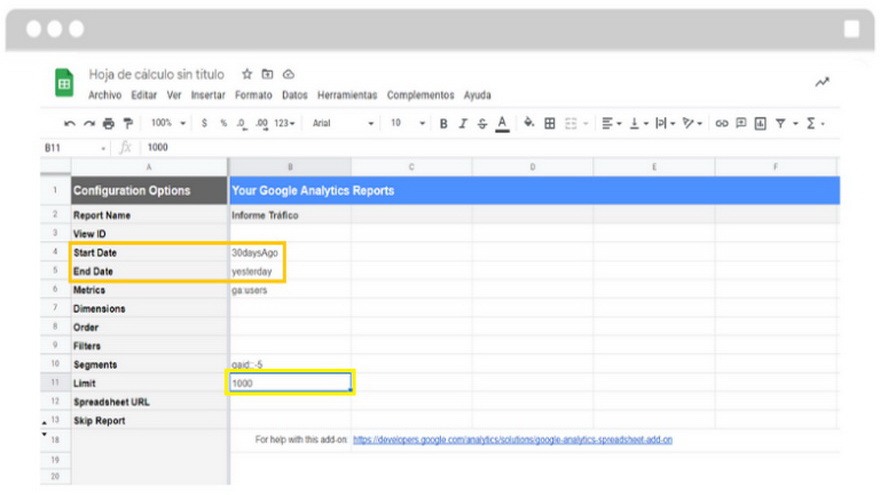Increase decimal places icon
Screen dimensions: 880x495
click(x=262, y=123)
